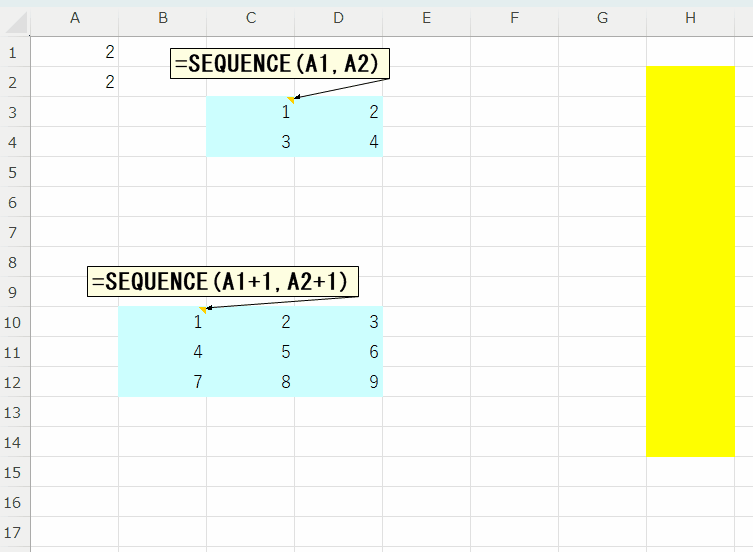Select row 17 header
The image size is (753, 552).
[14, 532]
